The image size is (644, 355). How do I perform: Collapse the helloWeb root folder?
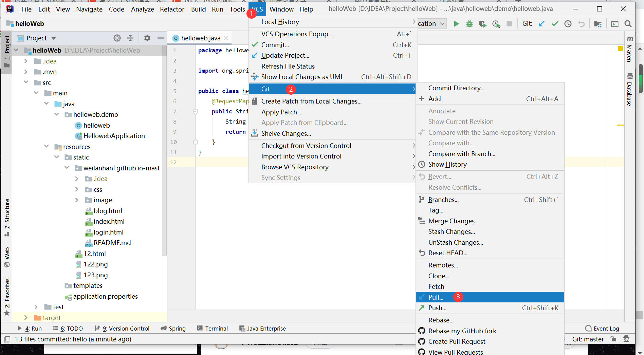point(16,50)
